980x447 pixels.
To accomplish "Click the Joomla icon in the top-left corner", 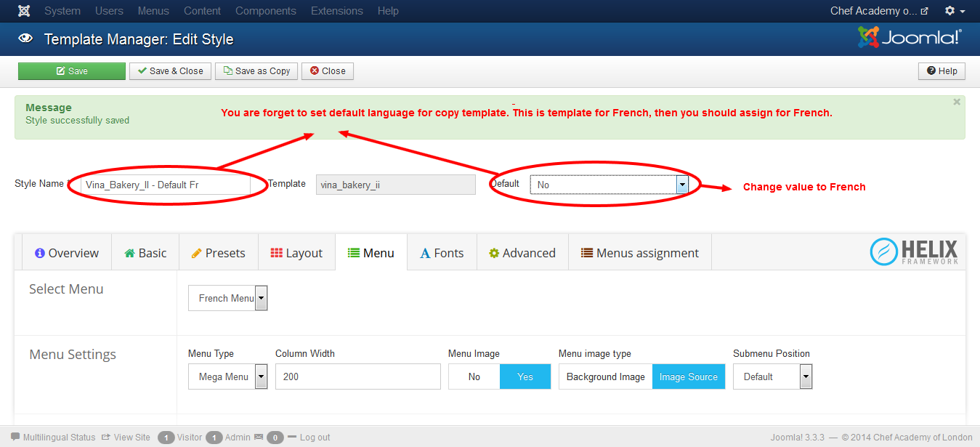I will pos(24,10).
